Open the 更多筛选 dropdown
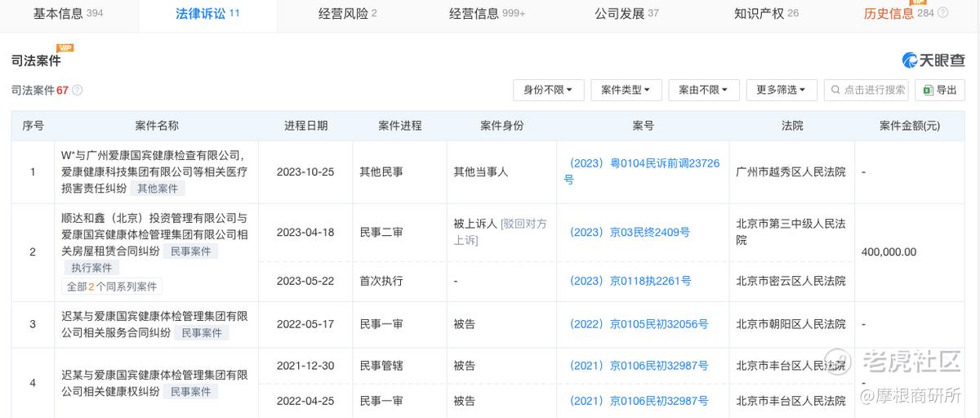The height and width of the screenshot is (418, 980). (x=781, y=90)
